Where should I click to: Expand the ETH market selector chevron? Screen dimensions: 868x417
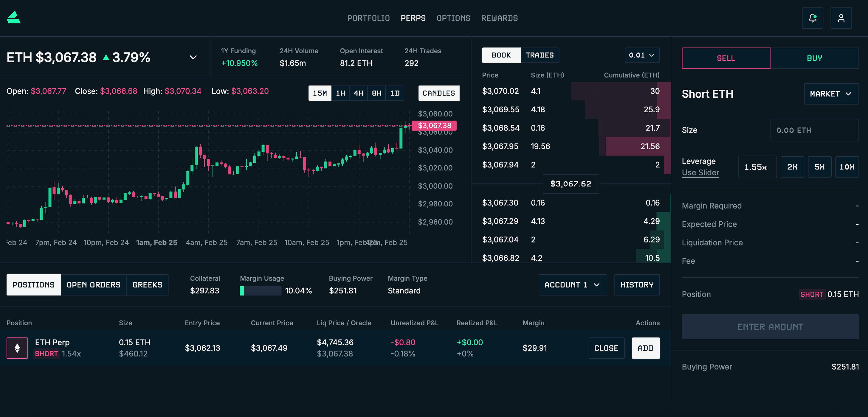(x=193, y=57)
